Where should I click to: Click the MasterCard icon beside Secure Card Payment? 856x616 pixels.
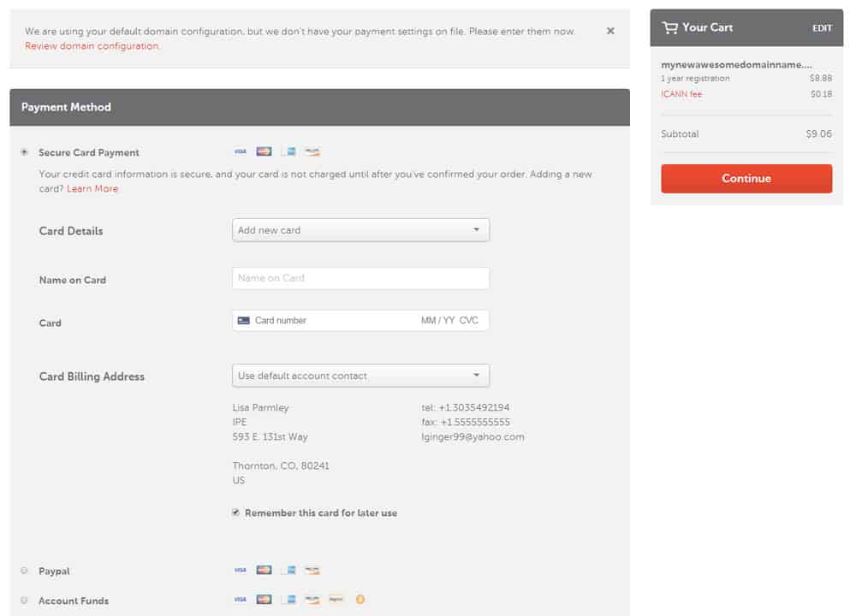pos(264,151)
